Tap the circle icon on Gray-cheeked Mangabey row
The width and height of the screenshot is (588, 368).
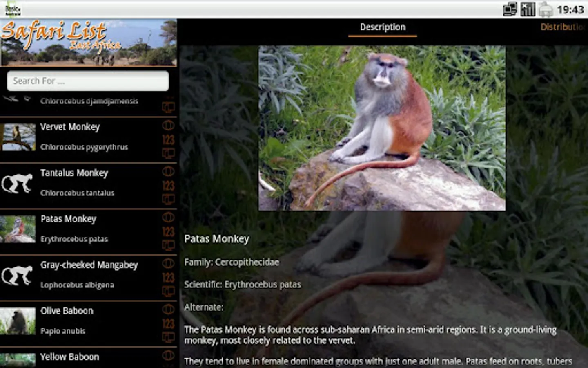[168, 263]
